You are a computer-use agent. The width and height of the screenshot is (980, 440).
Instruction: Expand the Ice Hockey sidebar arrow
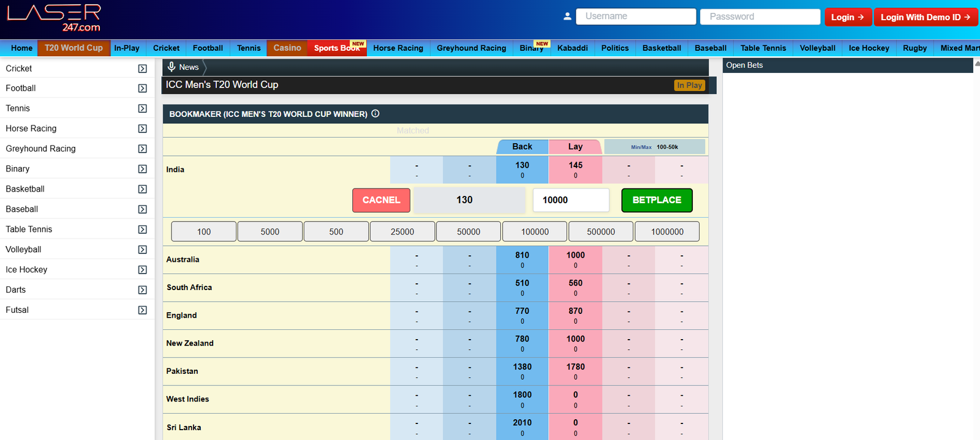click(143, 270)
